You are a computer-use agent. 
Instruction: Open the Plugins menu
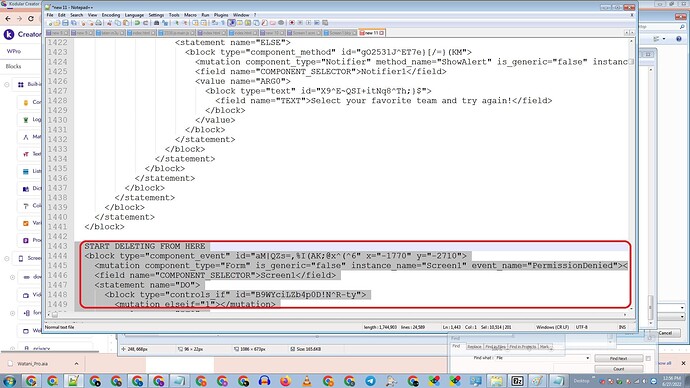click(x=221, y=15)
